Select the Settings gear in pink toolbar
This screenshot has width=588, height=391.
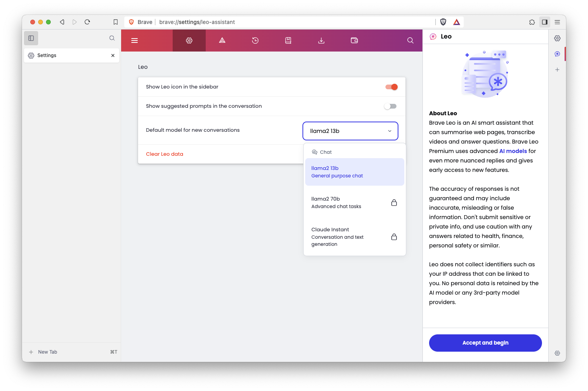tap(189, 41)
